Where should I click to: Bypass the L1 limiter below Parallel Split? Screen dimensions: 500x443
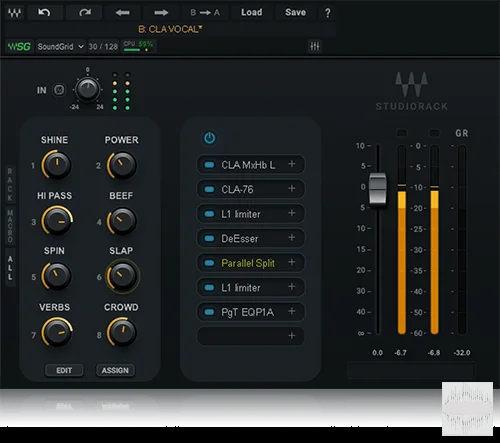point(209,287)
